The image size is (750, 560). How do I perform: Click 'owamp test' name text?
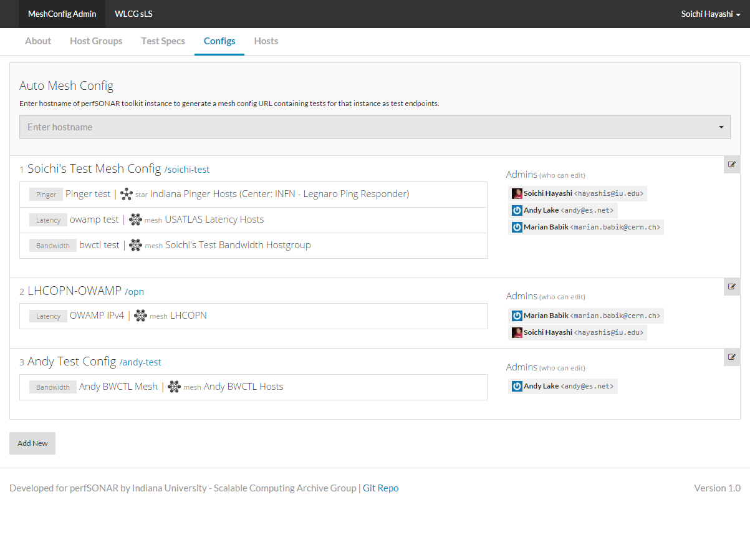pos(94,220)
